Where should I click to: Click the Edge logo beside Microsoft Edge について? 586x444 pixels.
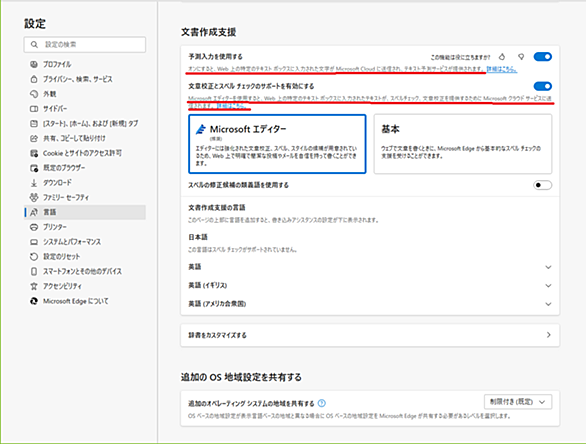coord(34,301)
